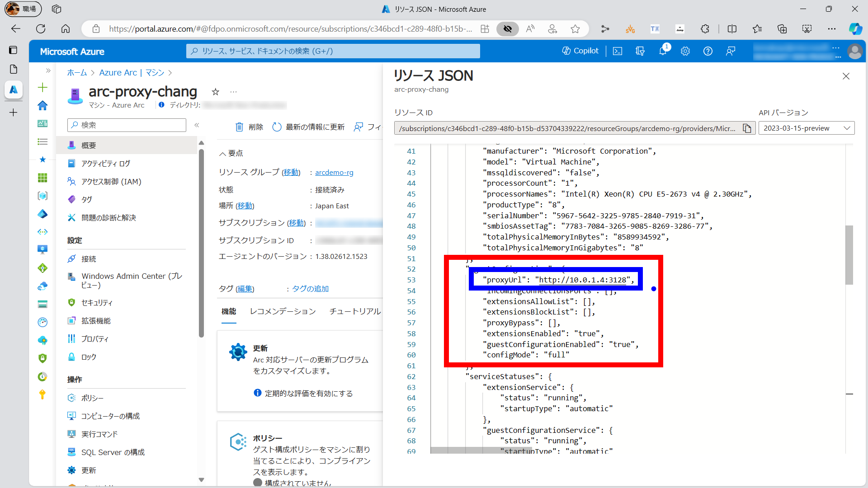The height and width of the screenshot is (488, 868).
Task: Open 接続 settings item
Action: [127, 259]
